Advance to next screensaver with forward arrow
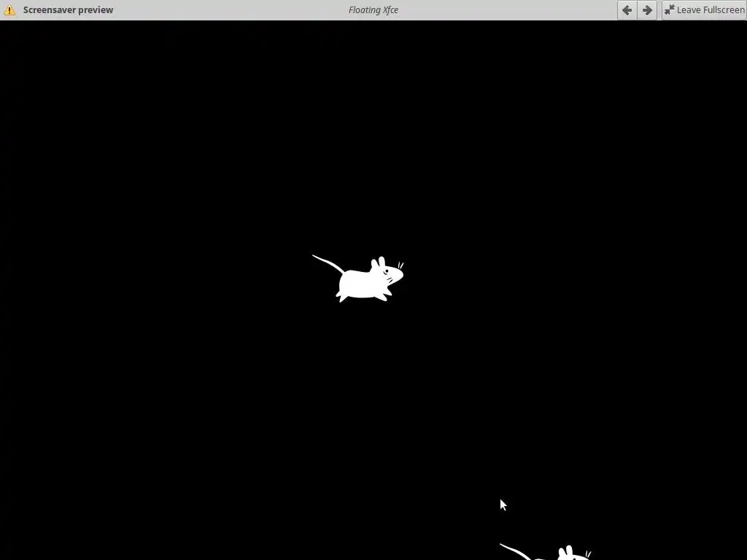Screen dimensions: 747x560 pyautogui.click(x=647, y=10)
